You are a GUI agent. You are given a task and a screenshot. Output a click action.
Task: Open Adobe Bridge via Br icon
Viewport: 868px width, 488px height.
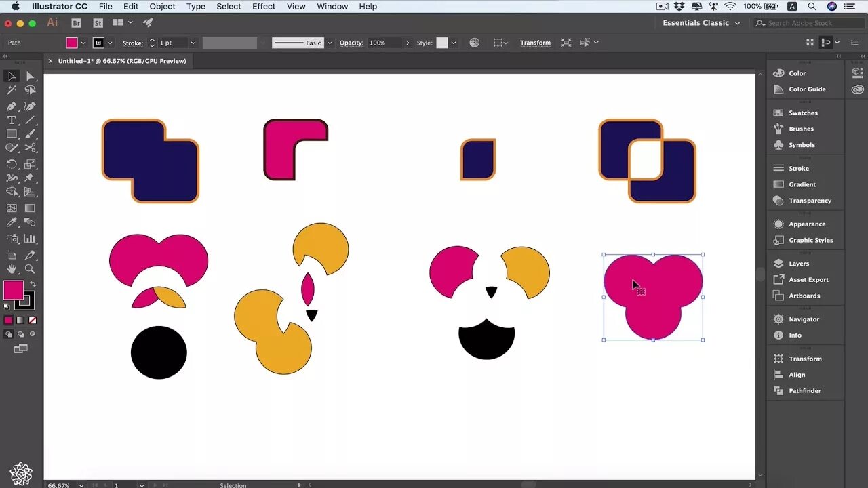tap(76, 23)
